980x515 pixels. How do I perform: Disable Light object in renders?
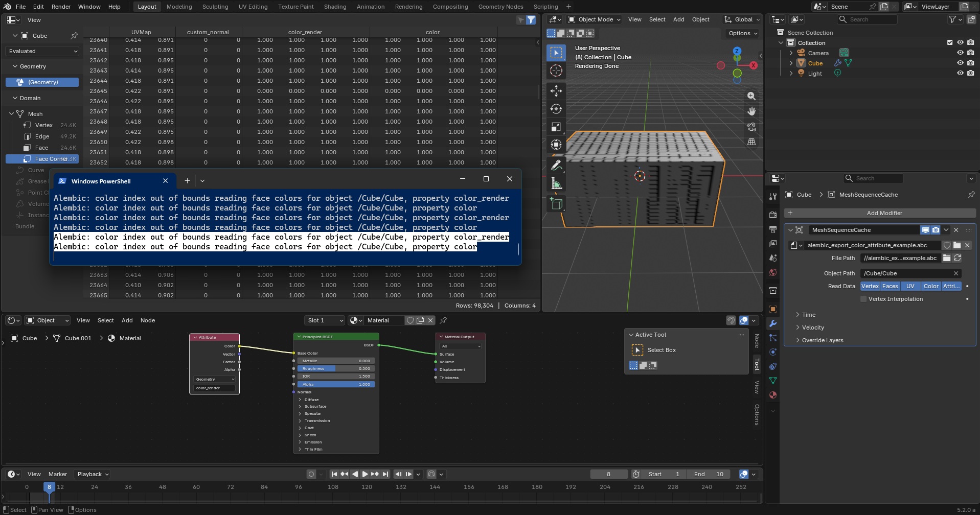pos(970,73)
